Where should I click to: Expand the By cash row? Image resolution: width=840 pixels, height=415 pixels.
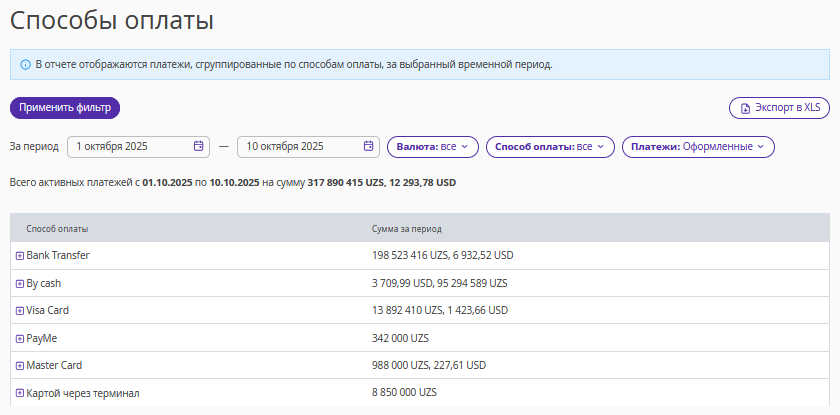click(20, 283)
